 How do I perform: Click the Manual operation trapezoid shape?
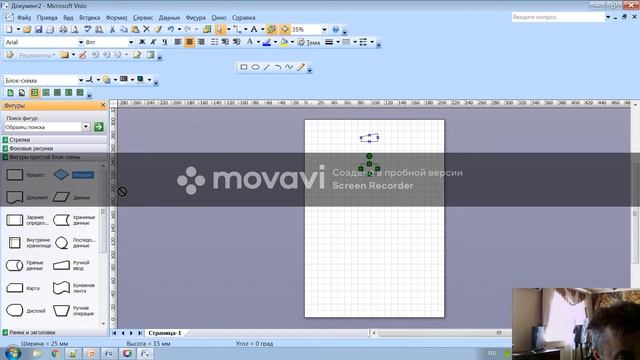point(61,310)
